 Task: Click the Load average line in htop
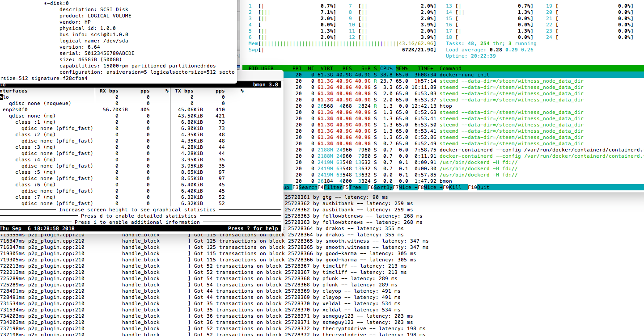click(x=490, y=50)
